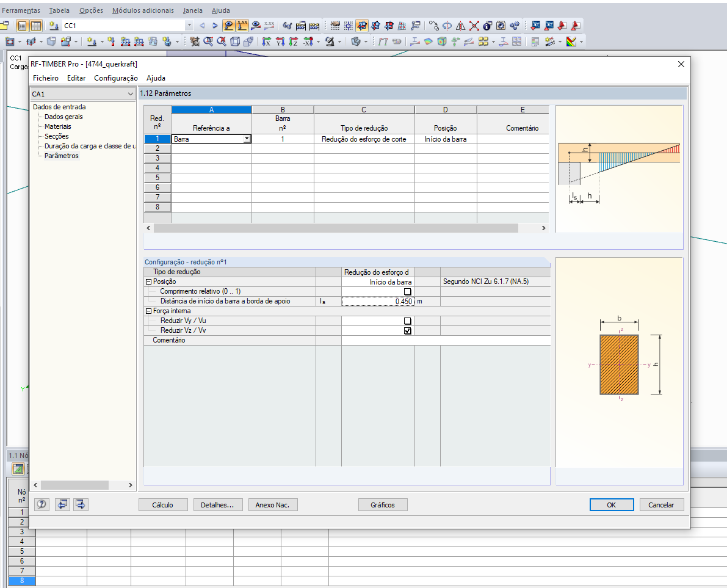Select Secções in the tree
This screenshot has width=727, height=588.
(x=57, y=136)
